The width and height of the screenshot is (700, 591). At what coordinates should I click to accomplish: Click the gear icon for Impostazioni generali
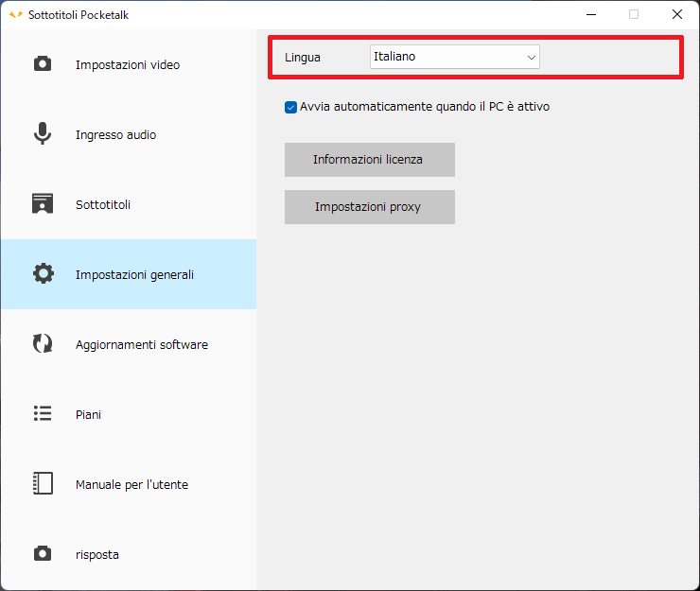43,274
